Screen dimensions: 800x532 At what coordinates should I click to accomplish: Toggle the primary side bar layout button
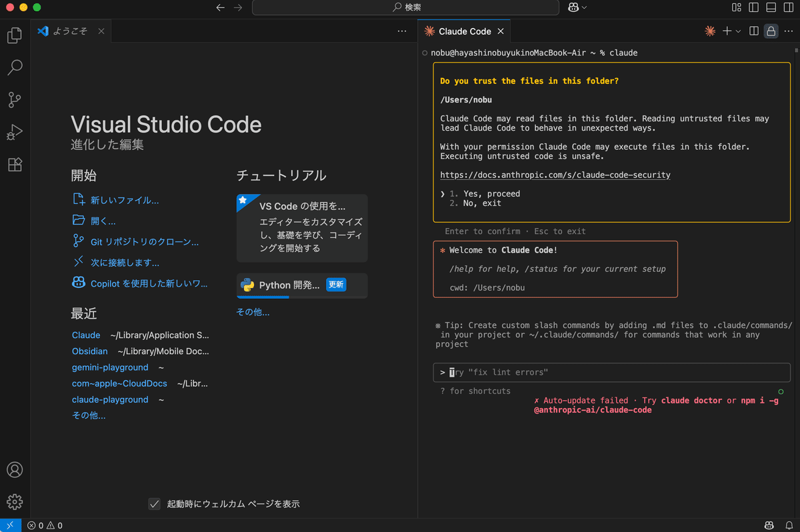[x=753, y=7]
